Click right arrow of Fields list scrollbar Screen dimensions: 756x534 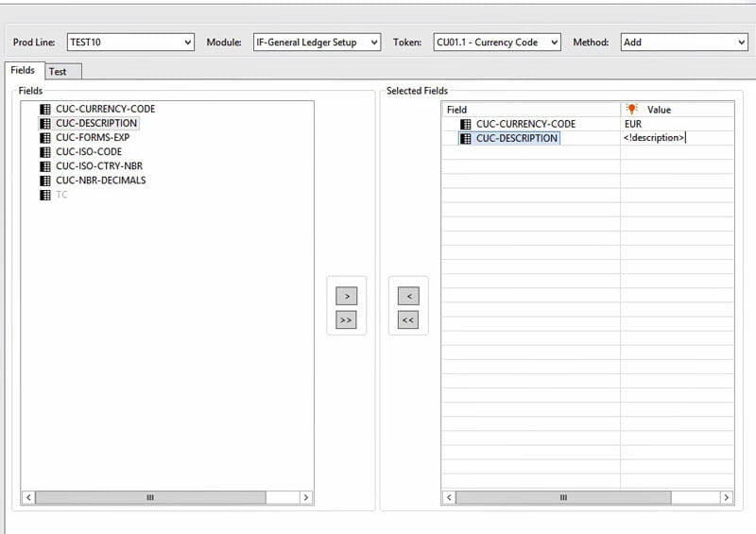(x=306, y=497)
